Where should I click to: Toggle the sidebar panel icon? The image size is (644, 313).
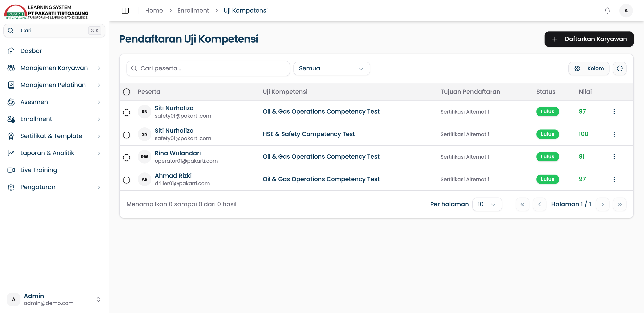click(x=125, y=10)
